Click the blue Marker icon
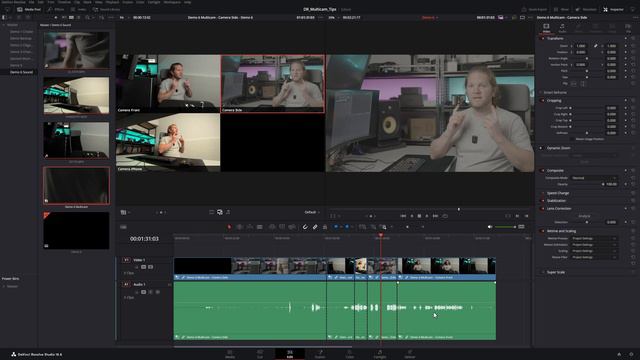The width and height of the screenshot is (640, 360). pos(347,227)
